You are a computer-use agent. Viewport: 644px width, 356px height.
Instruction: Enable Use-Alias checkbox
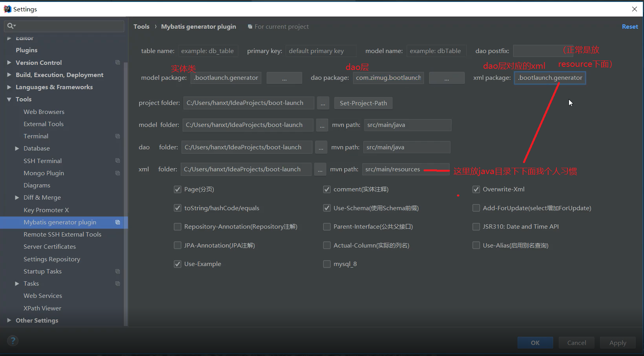coord(476,245)
